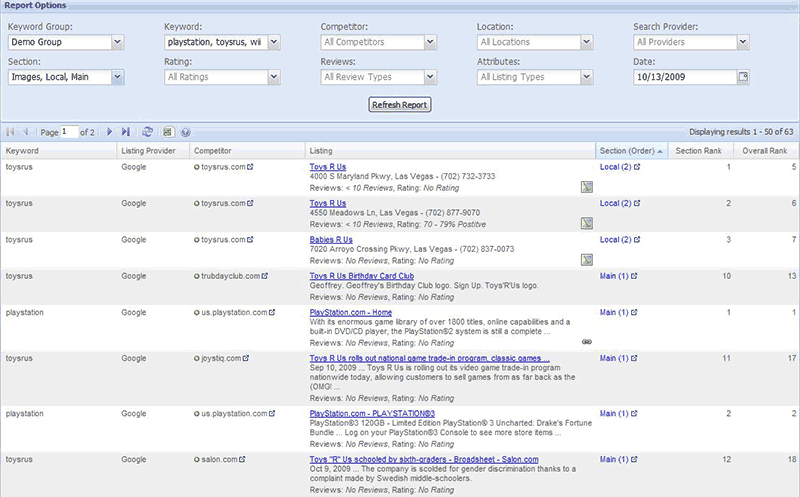Screen dimensions: 800x497
Task: Open map icon for Babies R Us listing
Action: 587,260
